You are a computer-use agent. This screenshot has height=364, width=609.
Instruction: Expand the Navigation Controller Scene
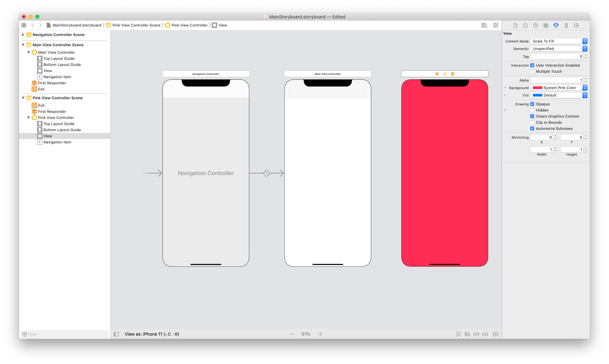tap(23, 35)
